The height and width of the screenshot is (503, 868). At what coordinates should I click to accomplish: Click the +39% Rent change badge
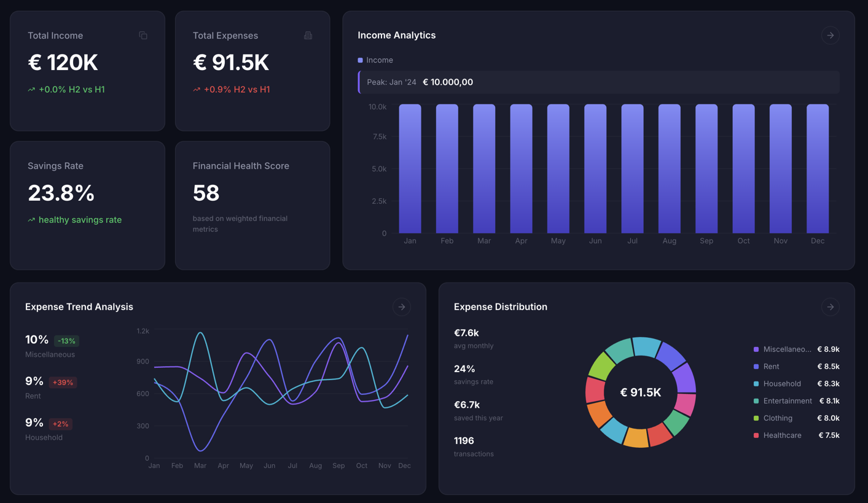[63, 383]
